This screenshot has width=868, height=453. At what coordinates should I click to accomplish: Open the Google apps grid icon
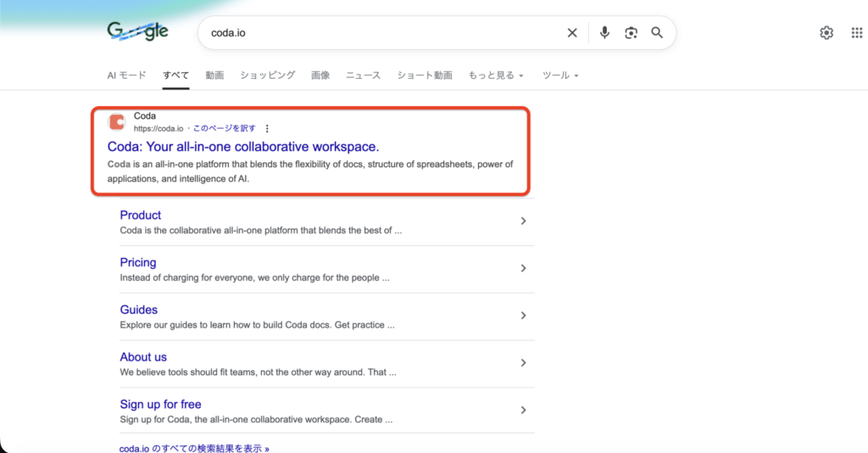pyautogui.click(x=857, y=33)
